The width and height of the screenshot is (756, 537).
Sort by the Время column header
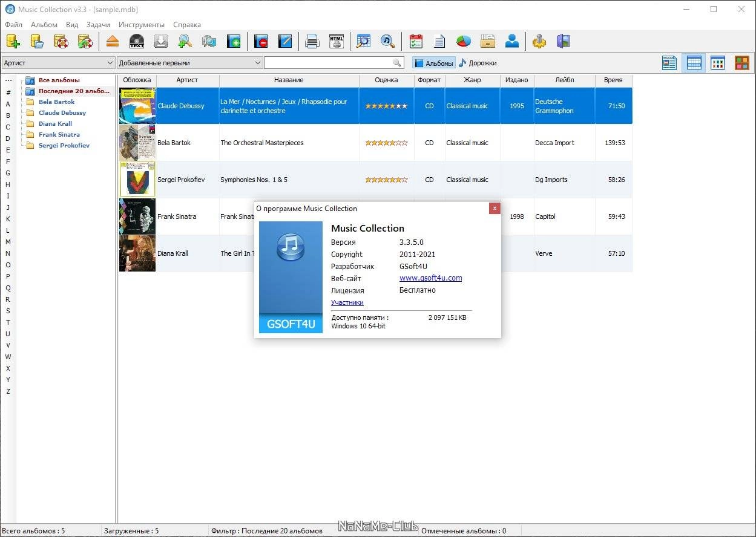[x=613, y=80]
